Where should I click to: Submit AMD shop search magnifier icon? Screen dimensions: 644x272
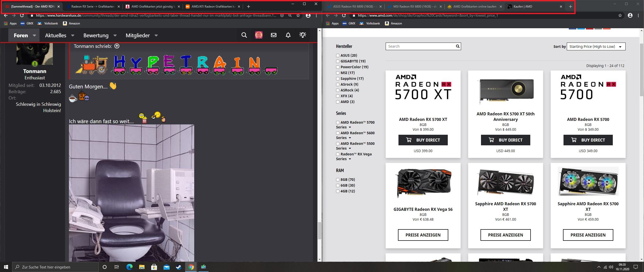point(458,46)
